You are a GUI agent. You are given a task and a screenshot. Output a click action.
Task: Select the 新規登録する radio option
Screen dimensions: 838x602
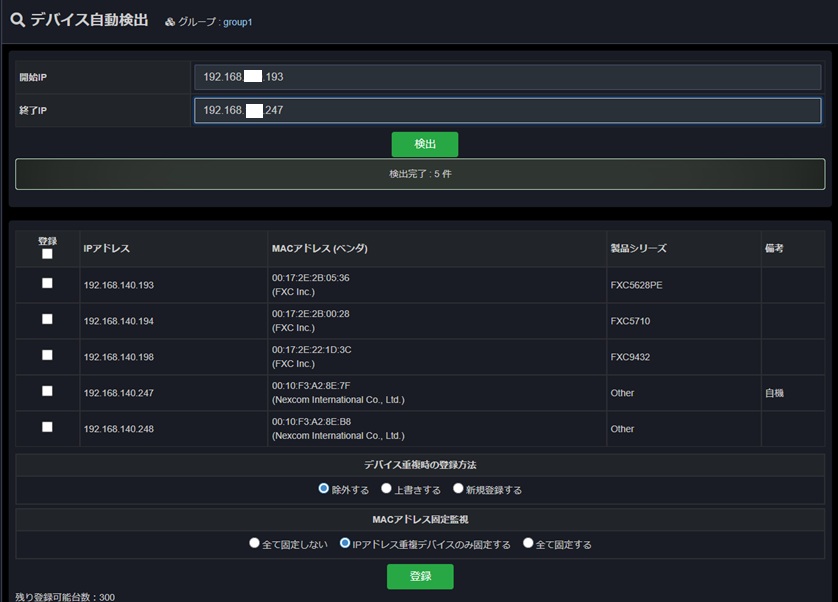click(458, 488)
